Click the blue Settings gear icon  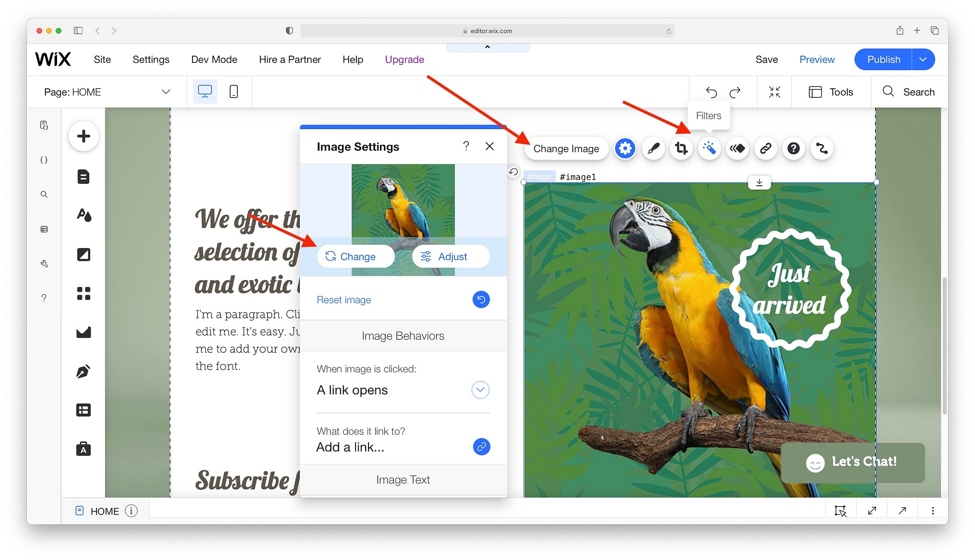coord(625,148)
